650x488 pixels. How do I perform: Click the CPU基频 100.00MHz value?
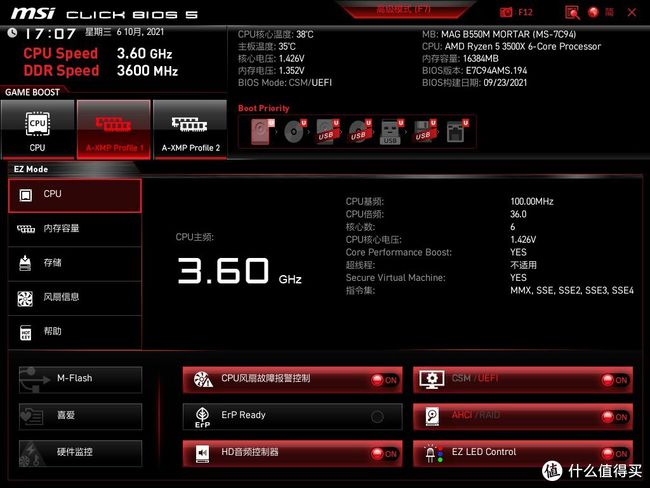pos(532,202)
